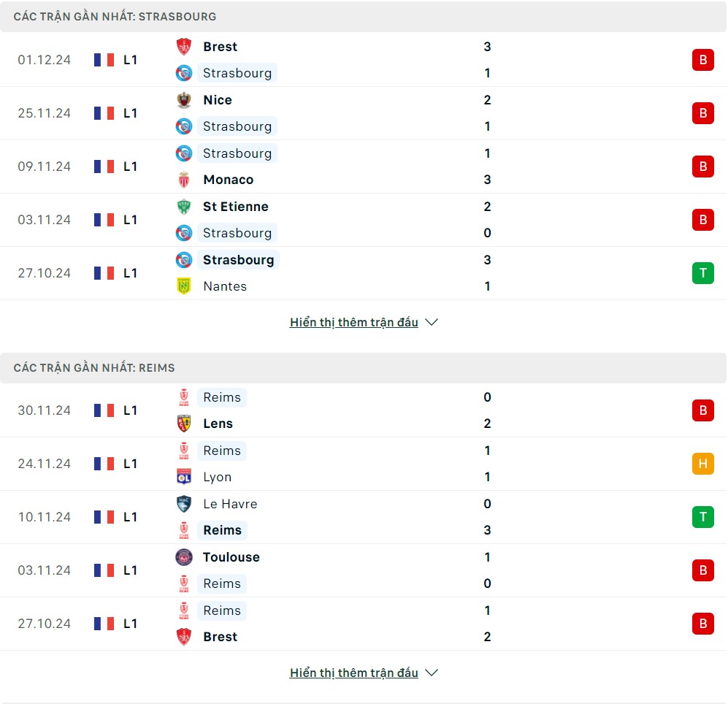
Task: Click the Lens club crest
Action: coord(184,424)
